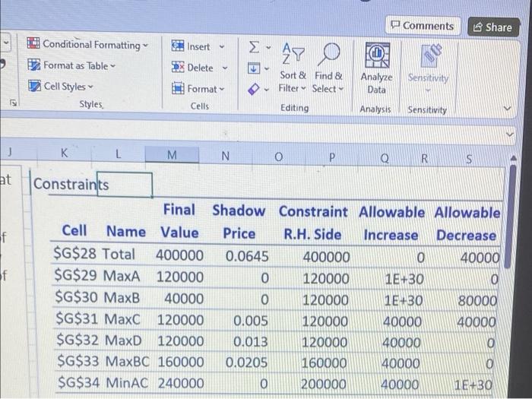Select the Constraints heading cell

click(71, 184)
